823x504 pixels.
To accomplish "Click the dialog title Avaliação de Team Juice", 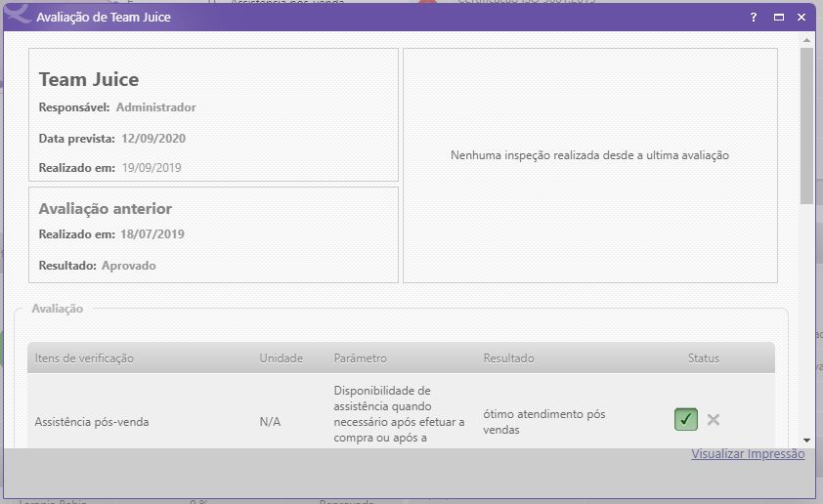I will (104, 17).
